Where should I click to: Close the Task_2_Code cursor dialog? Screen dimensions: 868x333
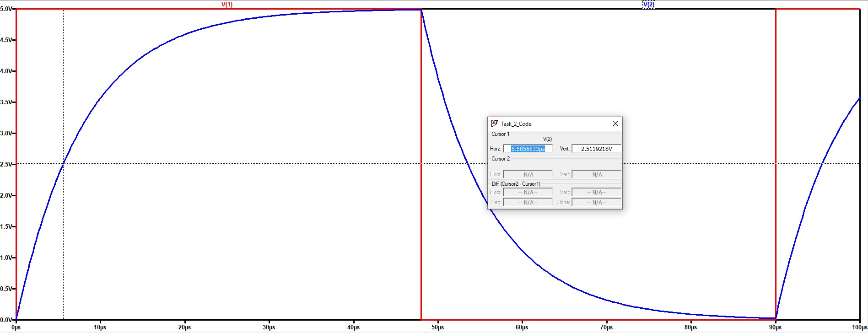pos(615,124)
